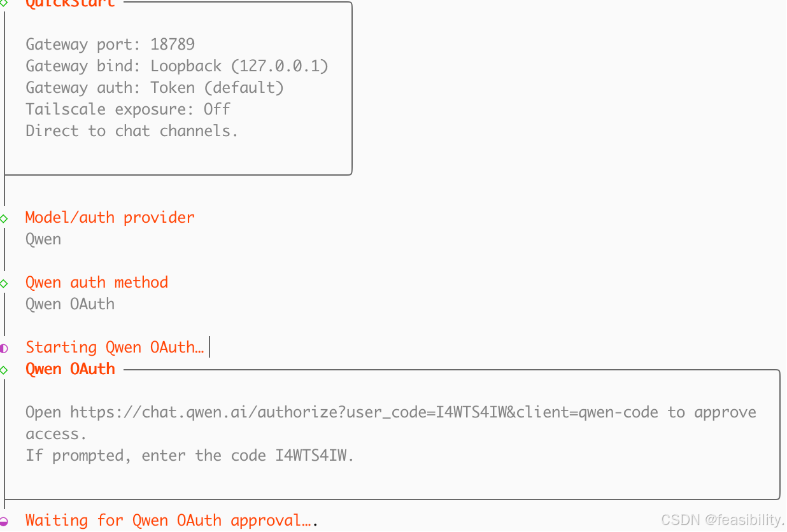Viewport: 787px width, 532px height.
Task: Click the Tailscale exposure: Off line
Action: [x=128, y=109]
